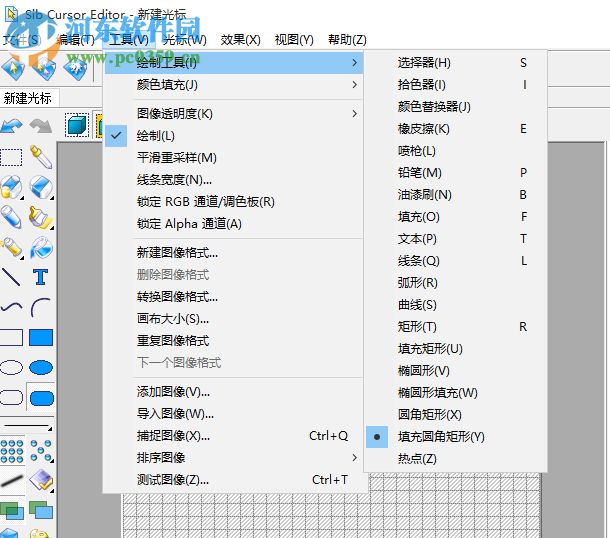Pick the flood fill bucket tool

tap(41, 247)
